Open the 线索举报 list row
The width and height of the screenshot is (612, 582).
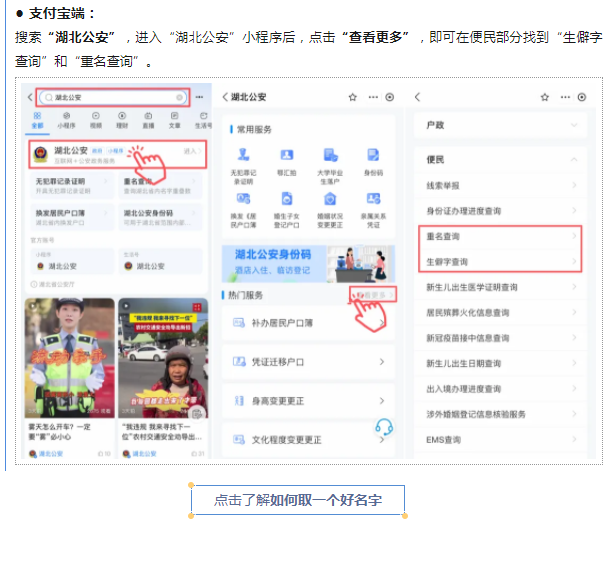(500, 185)
